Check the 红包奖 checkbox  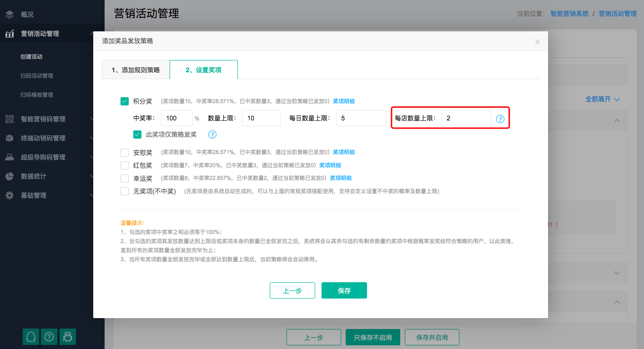pos(125,165)
